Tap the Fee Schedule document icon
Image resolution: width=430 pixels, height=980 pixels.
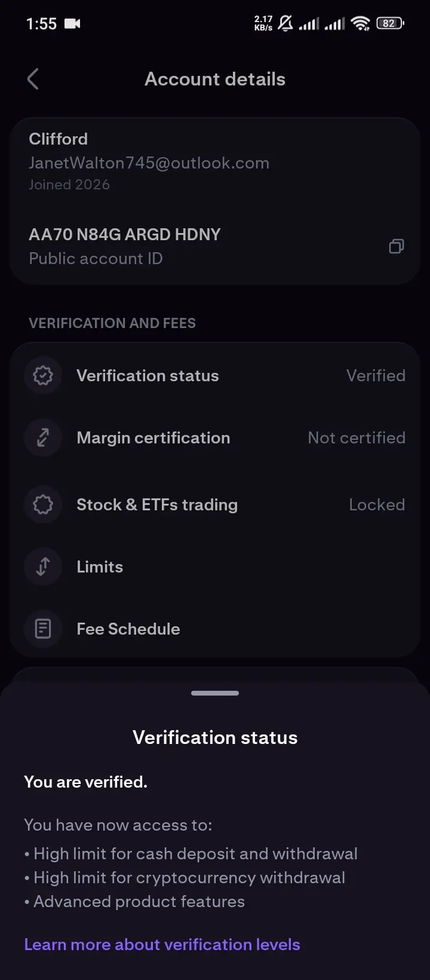tap(43, 629)
